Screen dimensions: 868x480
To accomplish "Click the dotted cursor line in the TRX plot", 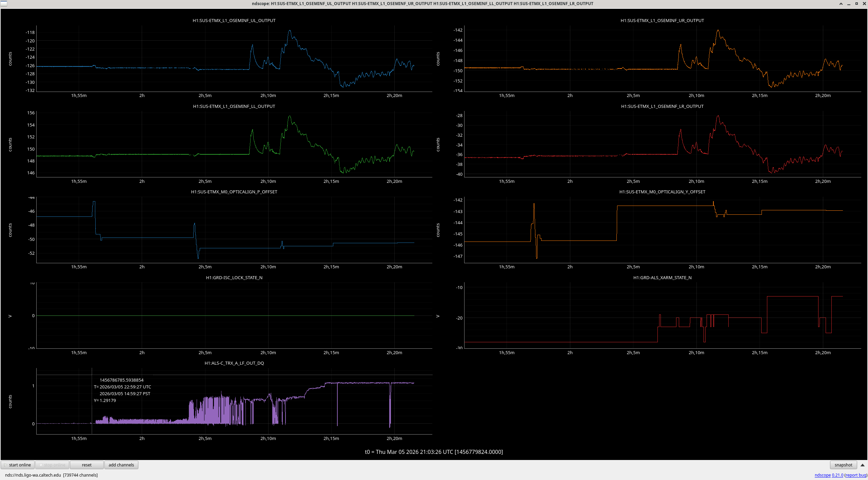I will [92, 401].
